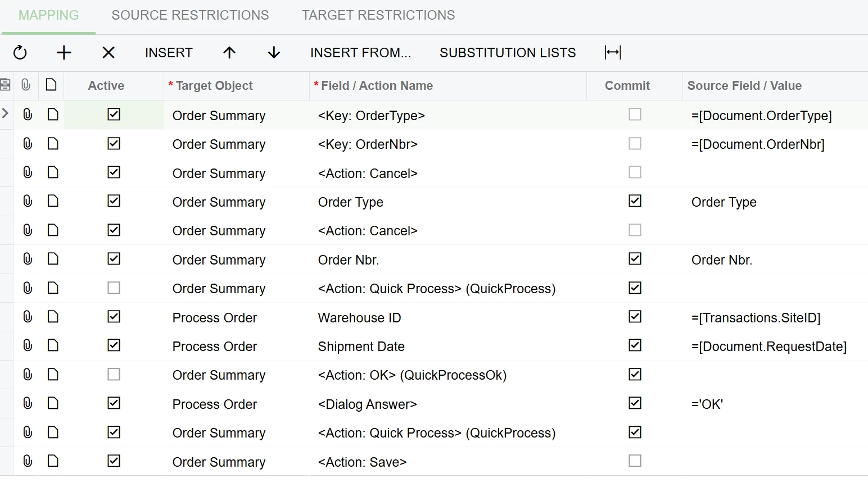Viewport: 868px width, 483px height.
Task: Click the Fit to Screen column width icon
Action: (x=613, y=53)
